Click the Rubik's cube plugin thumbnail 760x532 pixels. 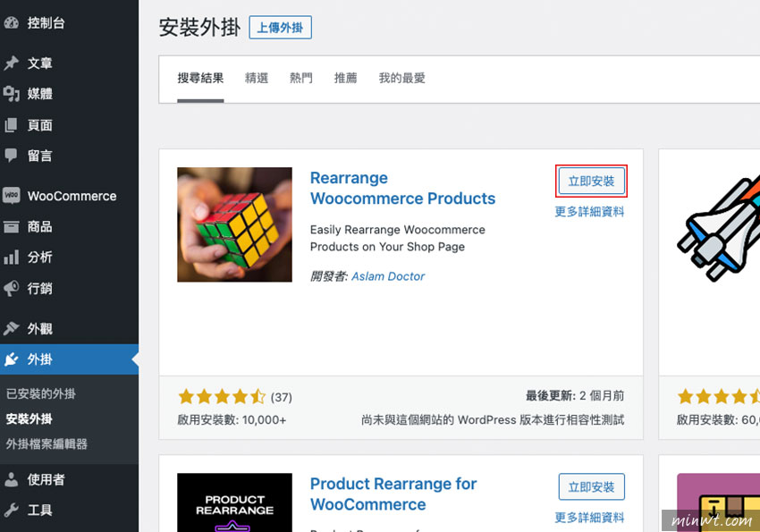click(234, 224)
